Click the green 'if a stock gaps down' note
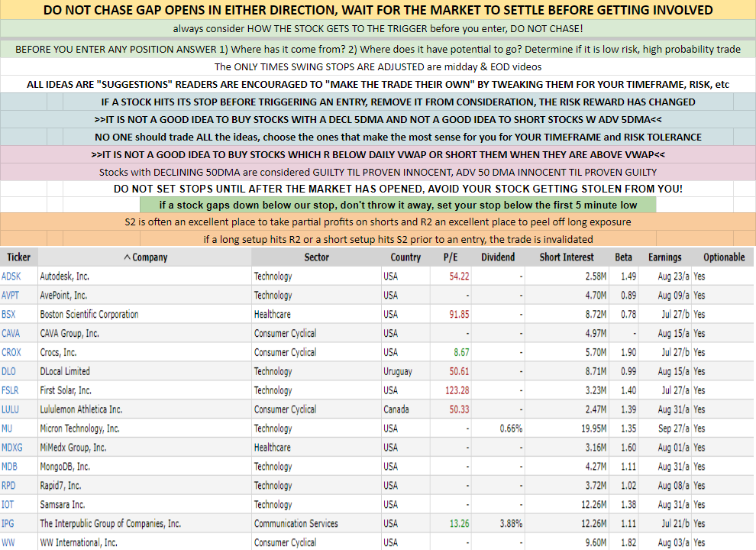 (398, 205)
